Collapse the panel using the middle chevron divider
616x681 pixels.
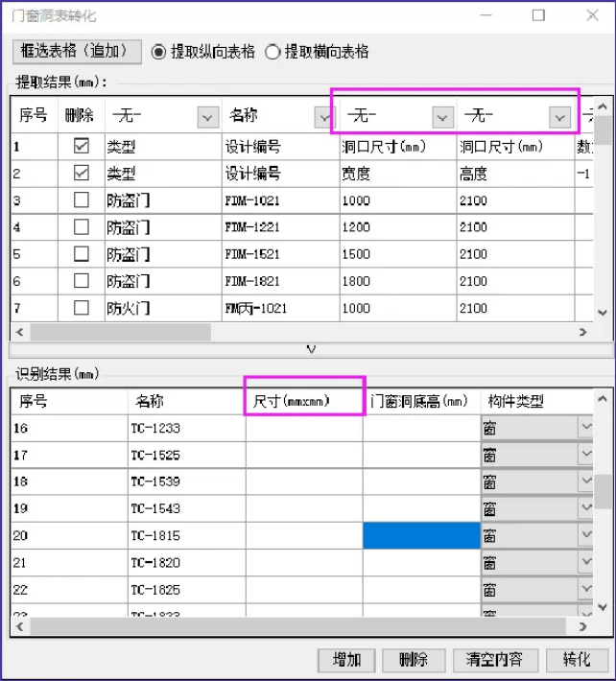click(310, 349)
